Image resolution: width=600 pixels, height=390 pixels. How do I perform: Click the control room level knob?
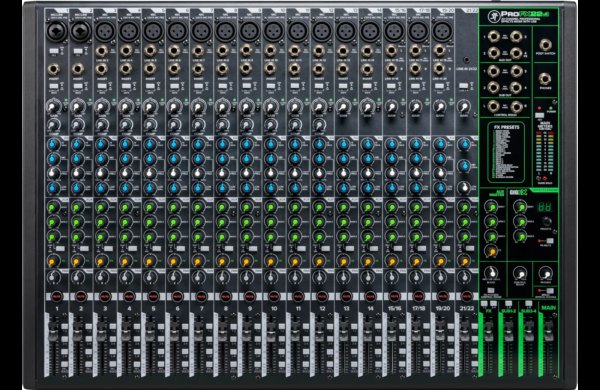(519, 274)
